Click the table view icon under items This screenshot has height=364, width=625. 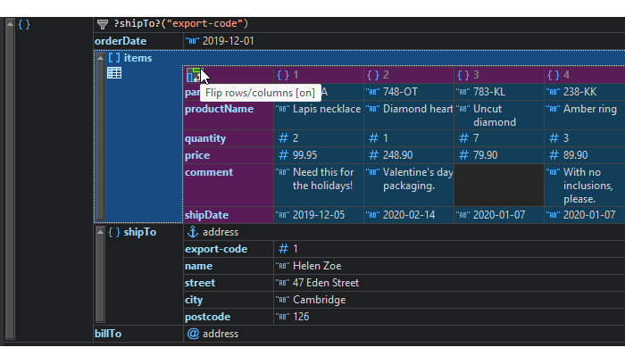tap(114, 73)
